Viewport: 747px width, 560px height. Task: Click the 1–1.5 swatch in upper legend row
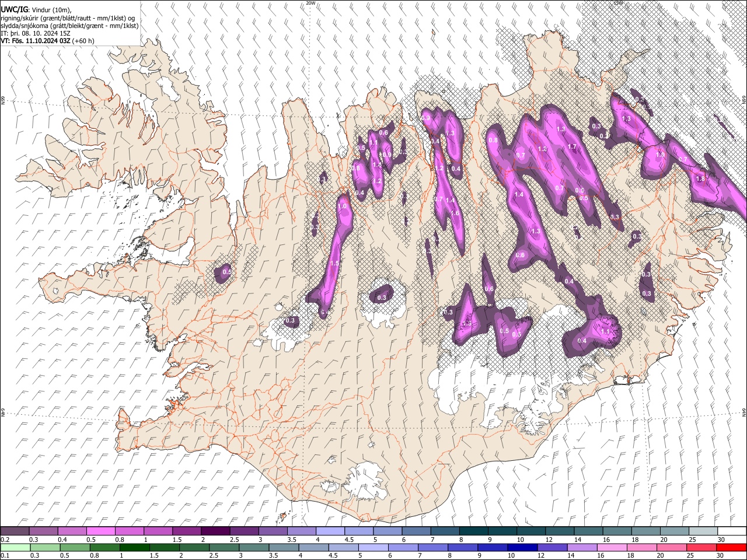coord(158,531)
